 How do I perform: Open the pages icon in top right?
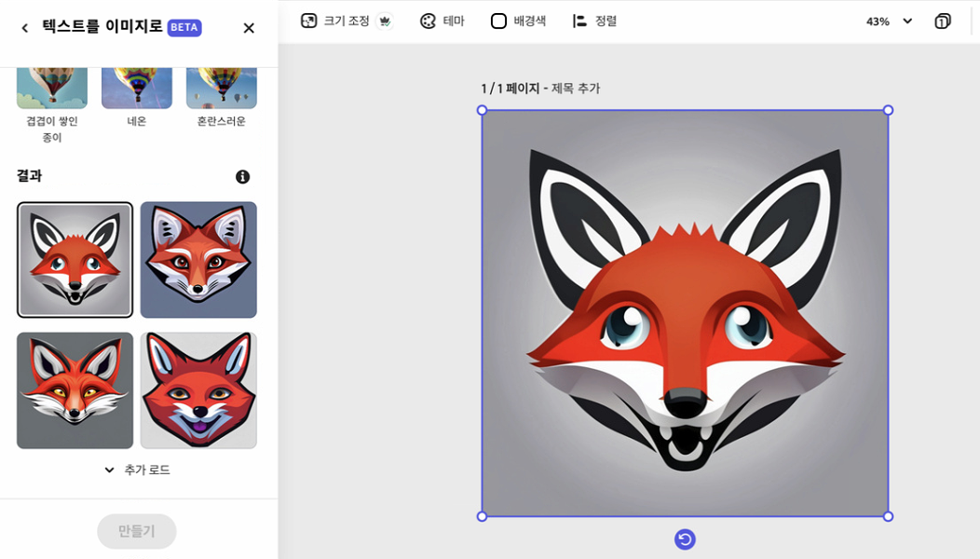[943, 20]
